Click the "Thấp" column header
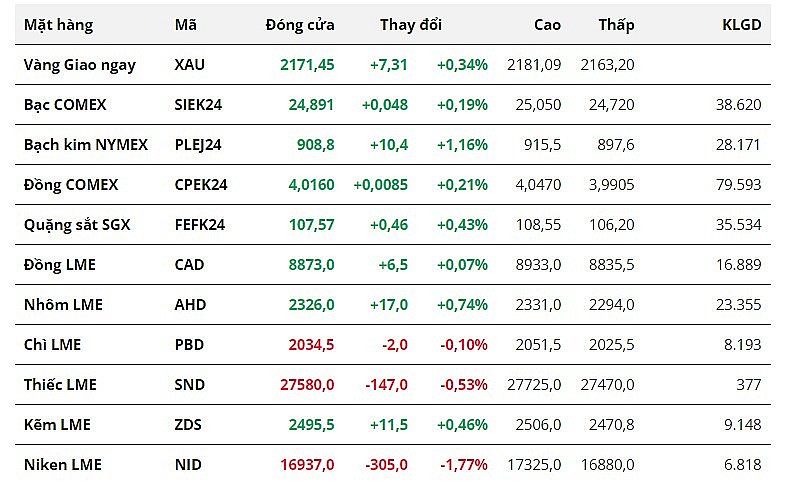This screenshot has width=798, height=485. (x=616, y=24)
